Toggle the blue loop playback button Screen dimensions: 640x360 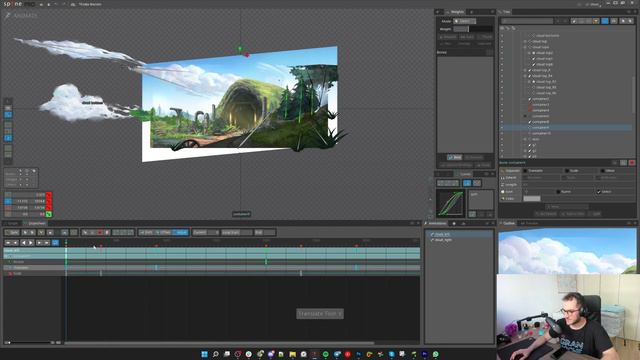click(x=55, y=242)
